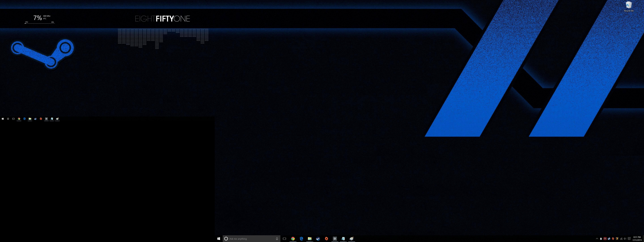This screenshot has height=242, width=644.
Task: Open File Explorer on the taskbar with search box
Action: coord(309,239)
